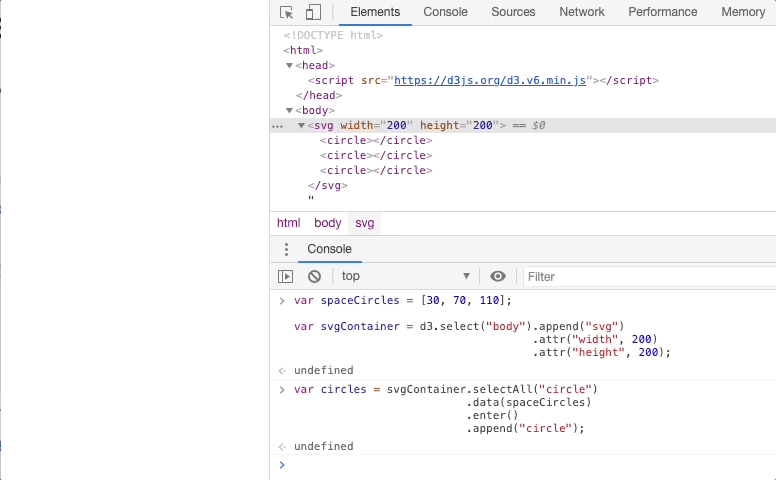This screenshot has height=480, width=776.
Task: Select html in the breadcrumb bar
Action: (289, 223)
